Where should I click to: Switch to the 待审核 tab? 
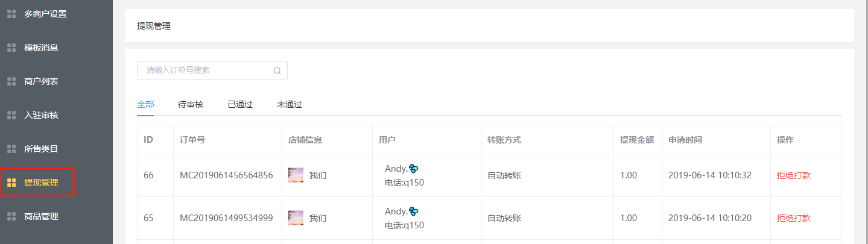pyautogui.click(x=191, y=104)
